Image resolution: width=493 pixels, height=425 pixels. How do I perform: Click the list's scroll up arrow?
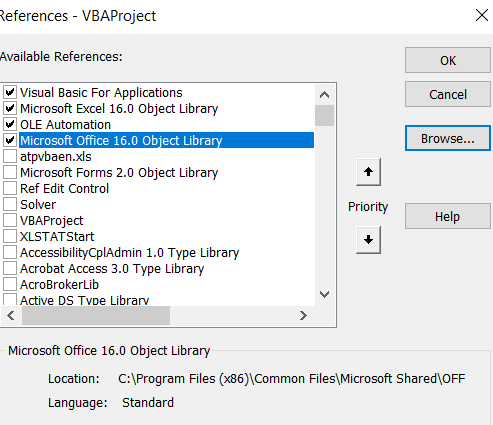[324, 95]
